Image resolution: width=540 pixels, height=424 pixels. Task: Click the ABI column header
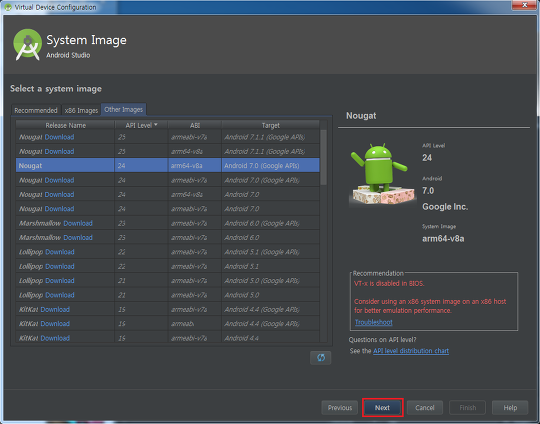pyautogui.click(x=195, y=125)
